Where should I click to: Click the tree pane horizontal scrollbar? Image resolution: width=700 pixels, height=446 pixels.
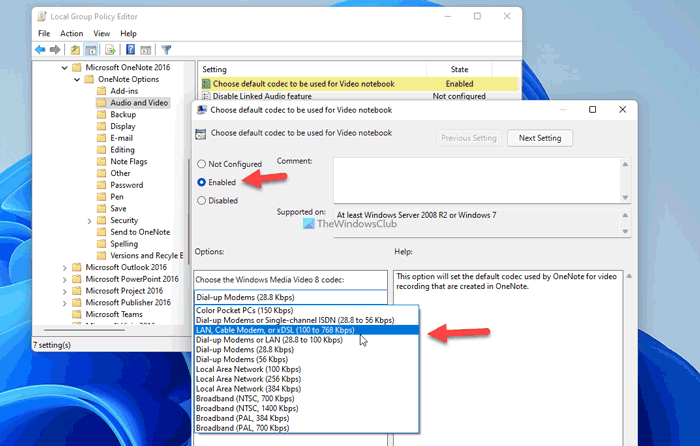point(85,330)
